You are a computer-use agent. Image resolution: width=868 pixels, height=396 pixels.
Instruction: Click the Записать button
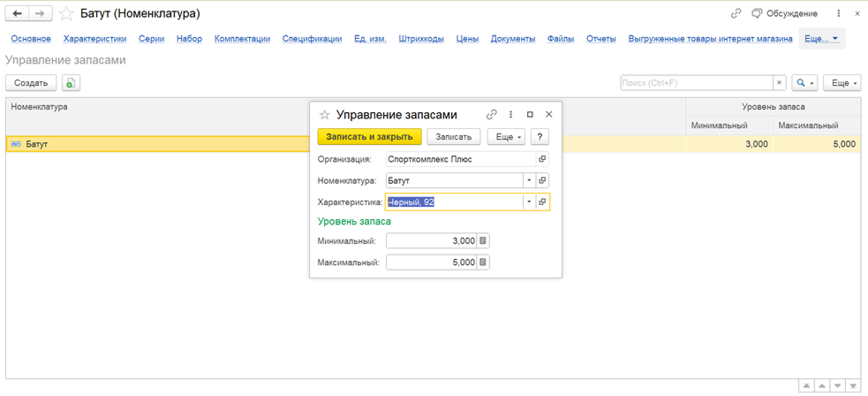tap(454, 136)
